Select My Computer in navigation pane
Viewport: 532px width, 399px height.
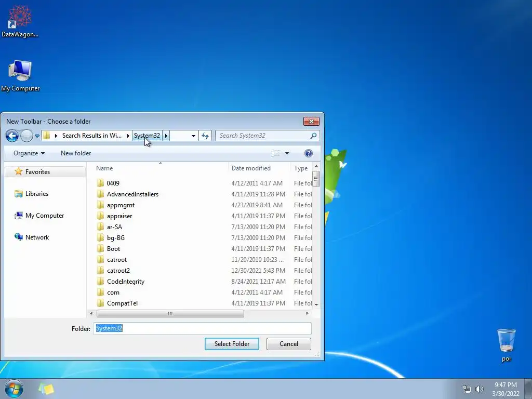pyautogui.click(x=39, y=216)
